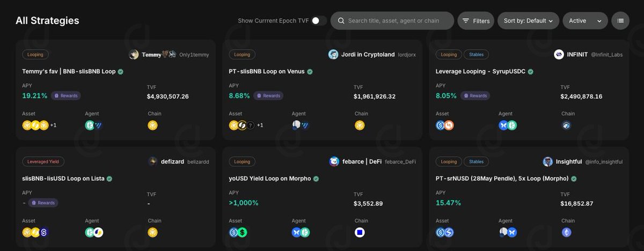Expand the Active status dropdown
The height and width of the screenshot is (251, 644).
click(585, 21)
